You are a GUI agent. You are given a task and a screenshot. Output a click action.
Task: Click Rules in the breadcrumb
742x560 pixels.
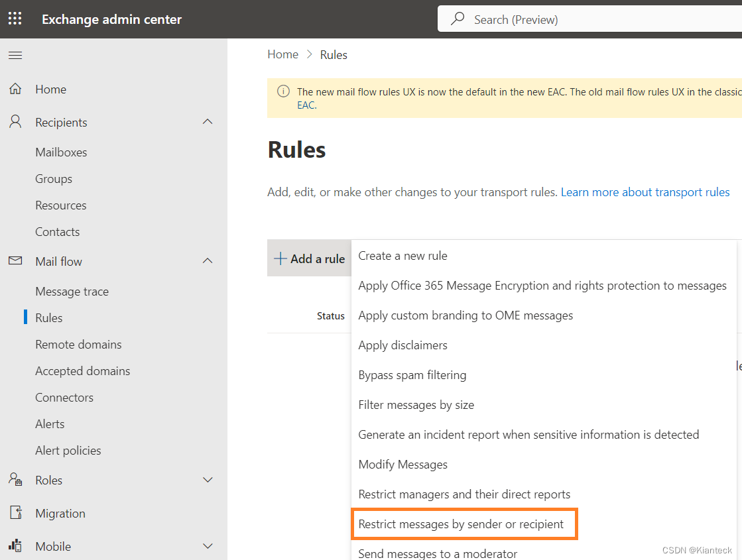pos(334,55)
